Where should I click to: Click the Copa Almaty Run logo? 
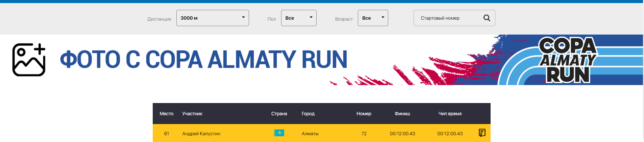coord(568,60)
